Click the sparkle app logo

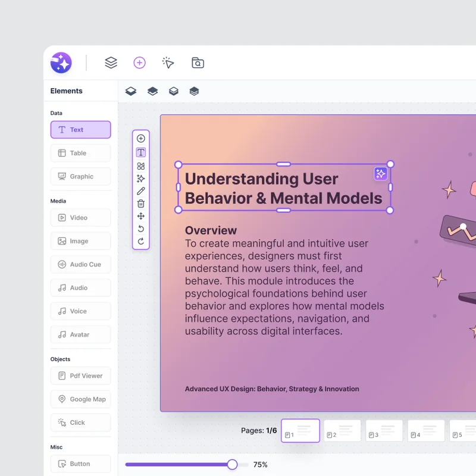coord(61,63)
